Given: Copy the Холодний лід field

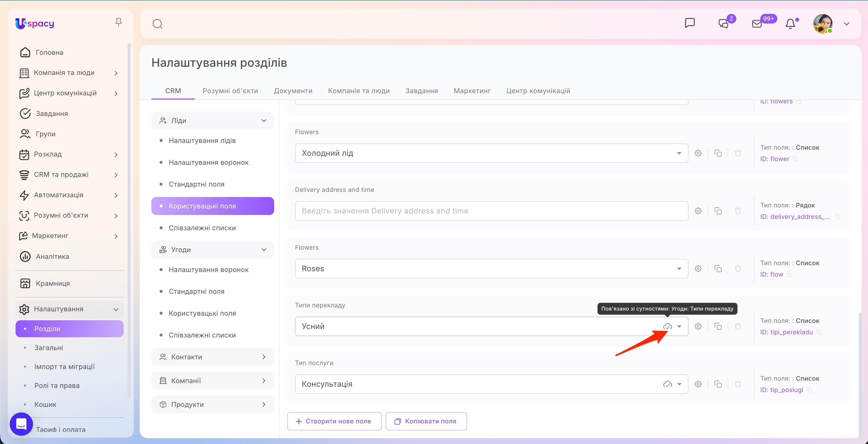Looking at the screenshot, I should point(718,153).
